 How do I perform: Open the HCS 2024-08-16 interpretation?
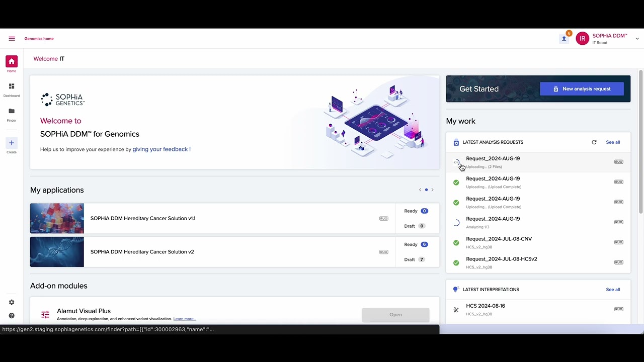538,310
